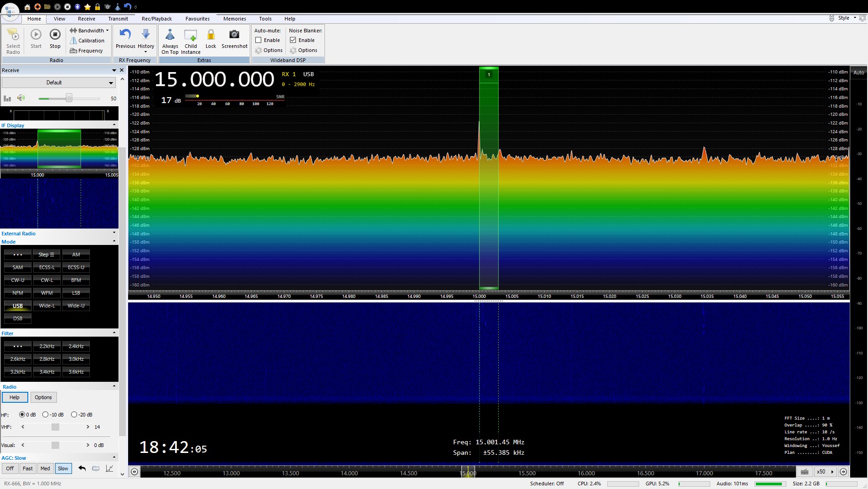Mute audio with speaker icon
The width and height of the screenshot is (868, 489).
[21, 98]
